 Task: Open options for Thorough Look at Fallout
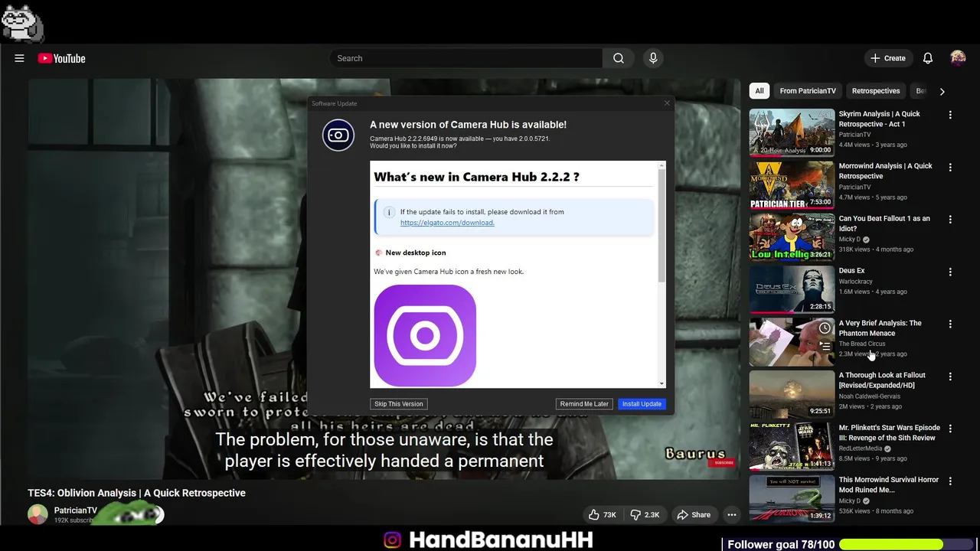(950, 377)
